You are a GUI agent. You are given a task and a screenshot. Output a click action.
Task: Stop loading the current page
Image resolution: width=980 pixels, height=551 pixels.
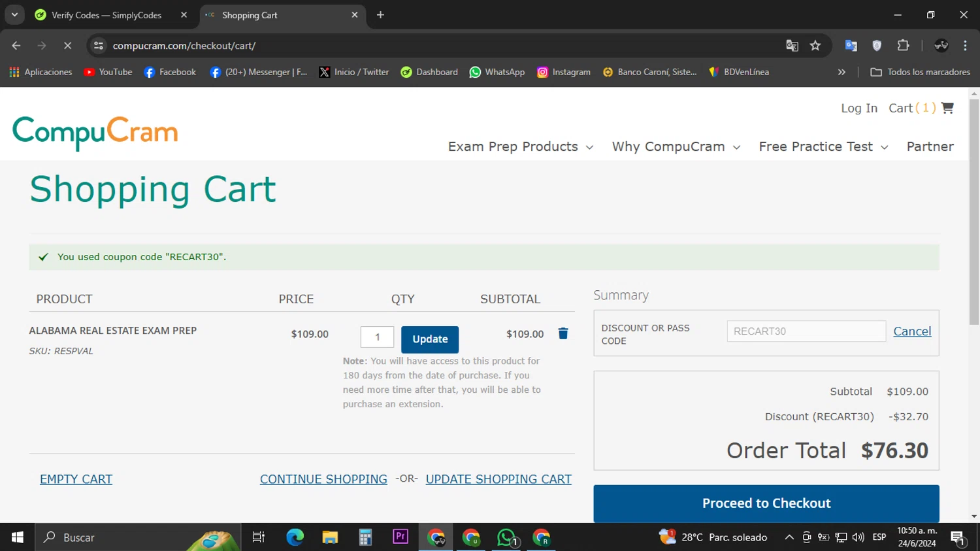click(x=67, y=46)
